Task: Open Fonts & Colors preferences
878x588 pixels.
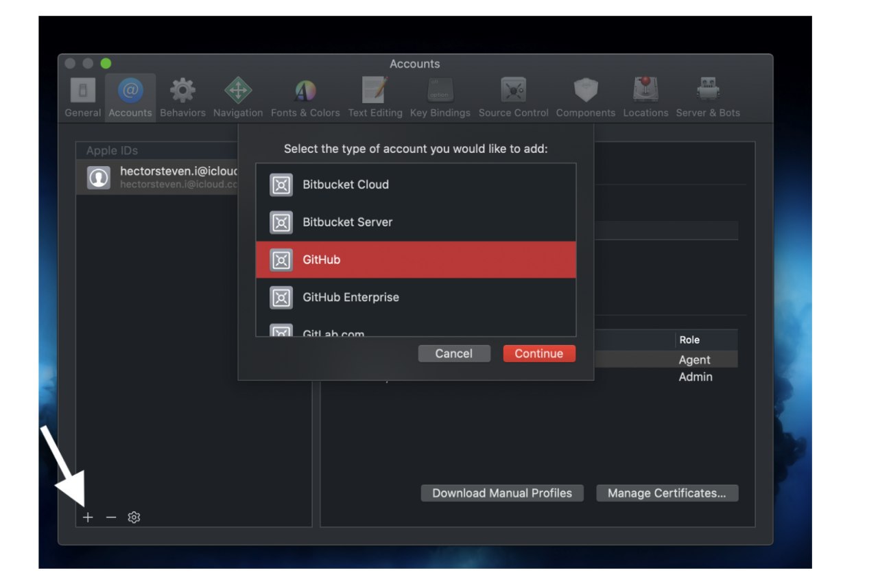Action: pos(305,98)
